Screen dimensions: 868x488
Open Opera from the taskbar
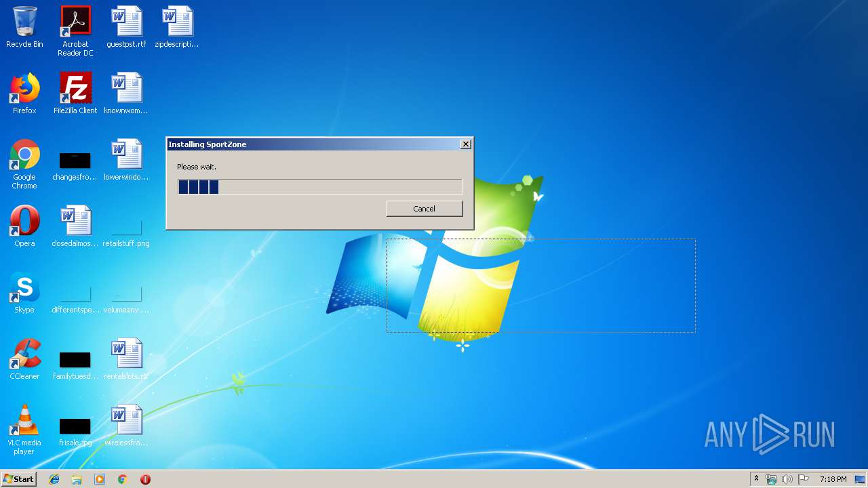pyautogui.click(x=145, y=479)
